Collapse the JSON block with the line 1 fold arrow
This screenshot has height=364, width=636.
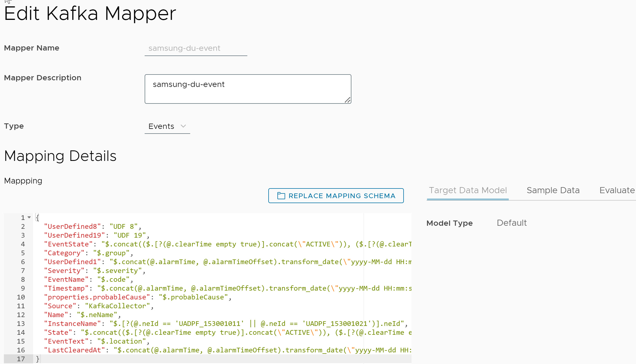pyautogui.click(x=29, y=217)
